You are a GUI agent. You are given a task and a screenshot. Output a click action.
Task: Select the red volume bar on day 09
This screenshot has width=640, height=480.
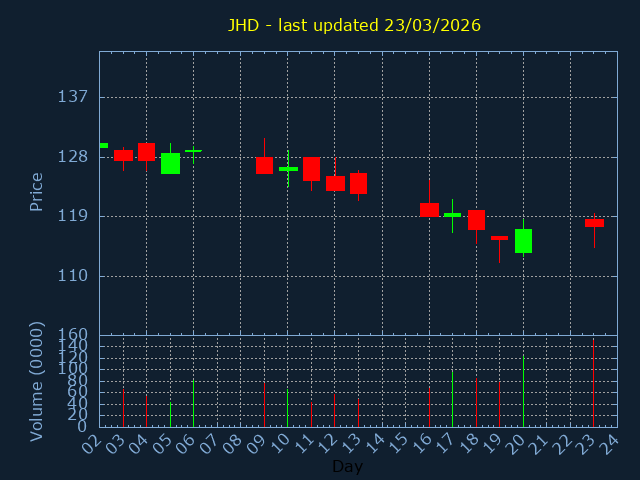tap(264, 404)
